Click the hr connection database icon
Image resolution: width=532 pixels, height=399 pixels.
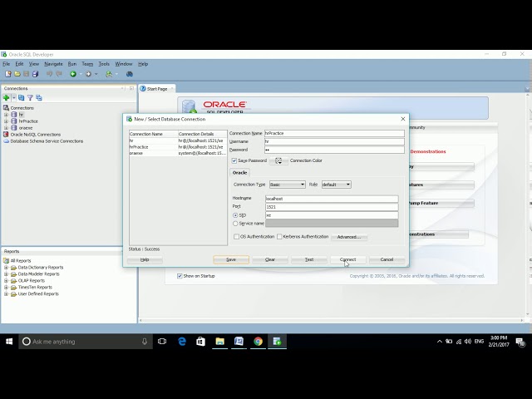pos(14,115)
